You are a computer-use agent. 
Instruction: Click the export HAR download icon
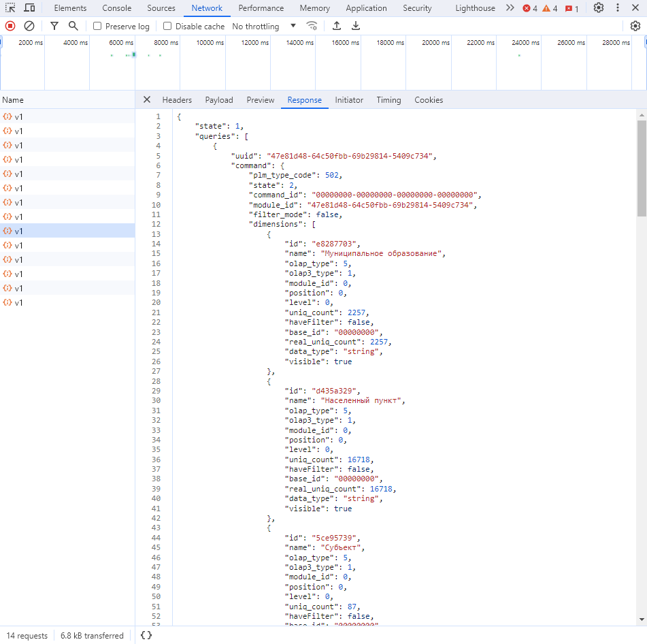pyautogui.click(x=356, y=26)
